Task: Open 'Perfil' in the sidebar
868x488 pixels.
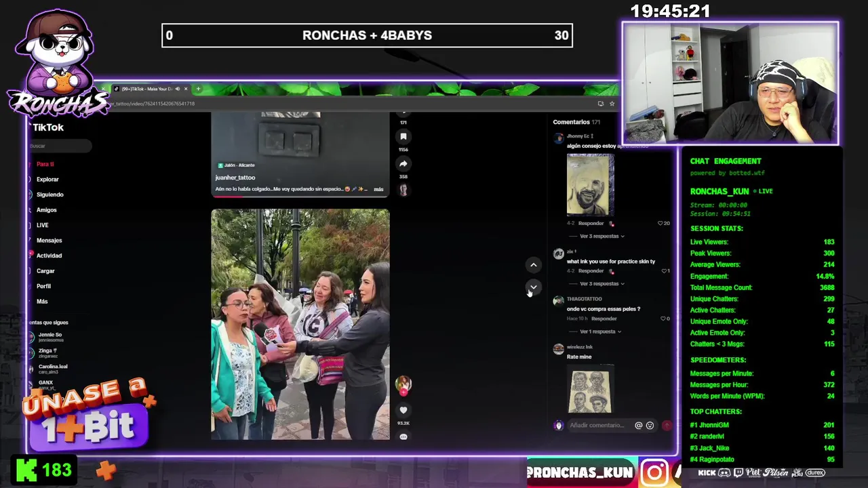Action: (x=43, y=286)
